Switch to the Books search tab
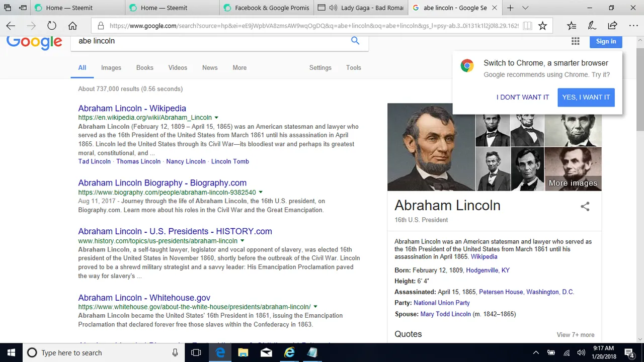This screenshot has height=362, width=644. [x=145, y=68]
